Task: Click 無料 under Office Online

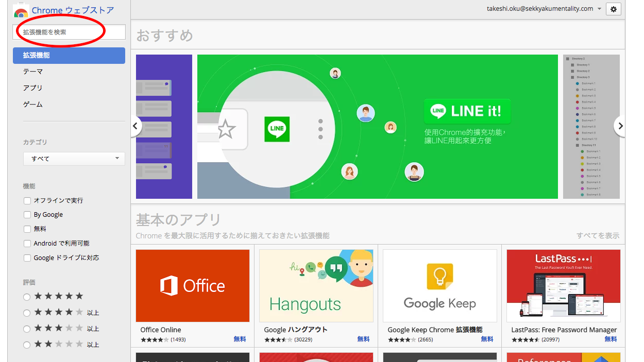Action: pos(240,339)
